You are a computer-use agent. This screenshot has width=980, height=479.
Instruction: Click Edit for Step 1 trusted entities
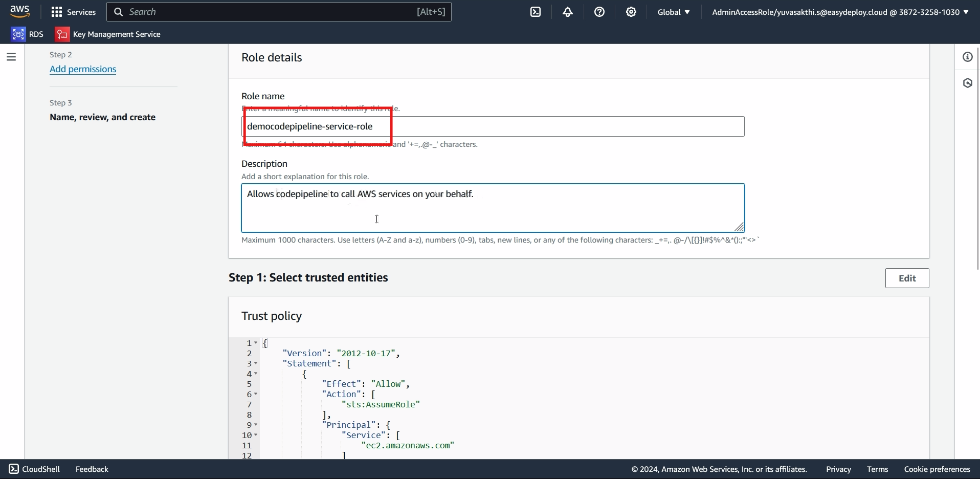(x=907, y=278)
